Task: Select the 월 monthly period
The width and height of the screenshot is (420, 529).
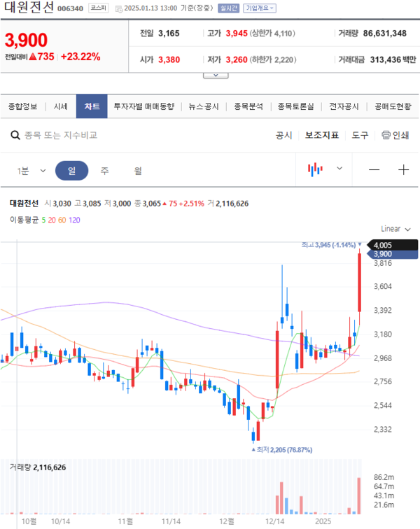Action: point(138,171)
